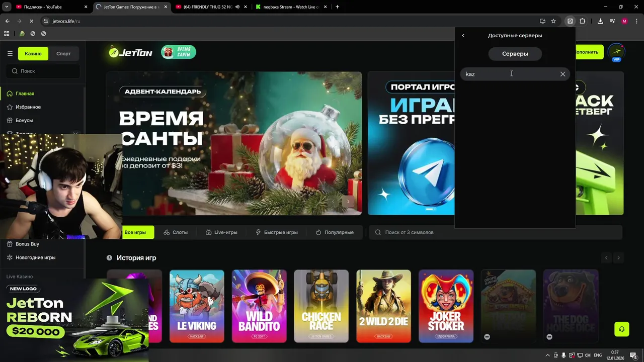This screenshot has width=644, height=362.
Task: Go back in the VPN servers panel
Action: (463, 36)
